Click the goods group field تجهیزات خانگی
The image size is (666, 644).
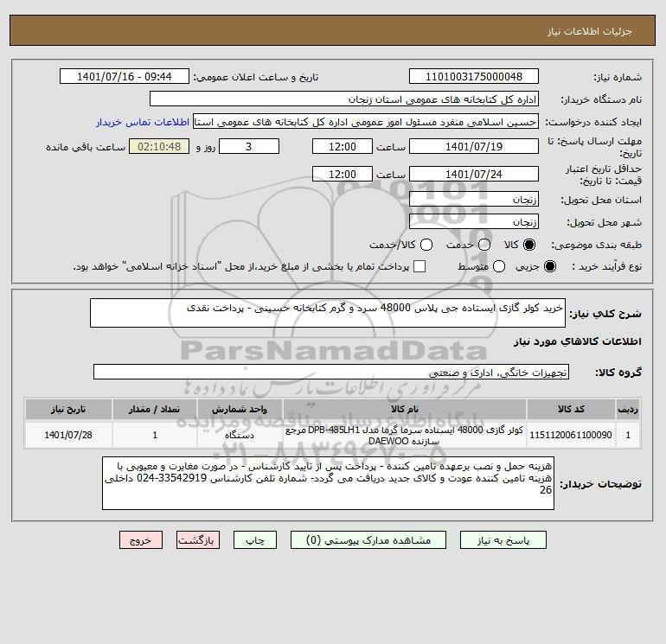[331, 372]
